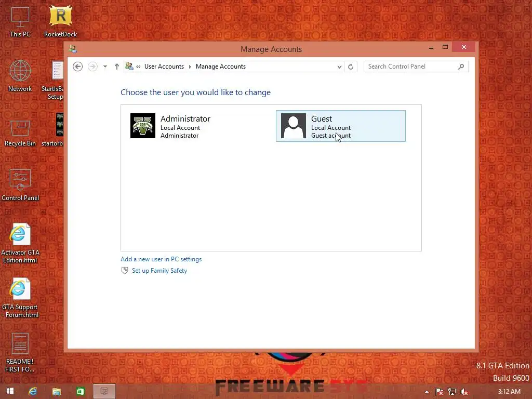Open the StartIsBack Setup desktop icon
This screenshot has width=532, height=399.
[54, 80]
